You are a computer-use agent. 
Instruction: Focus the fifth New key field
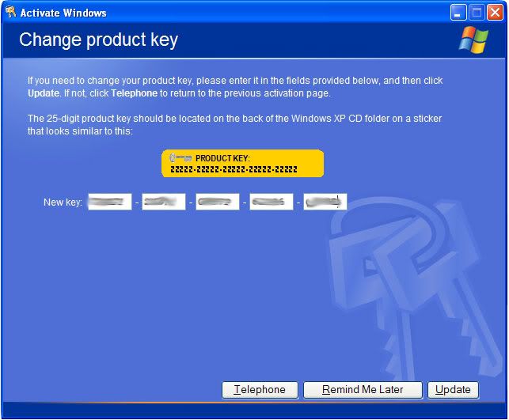[x=325, y=202]
